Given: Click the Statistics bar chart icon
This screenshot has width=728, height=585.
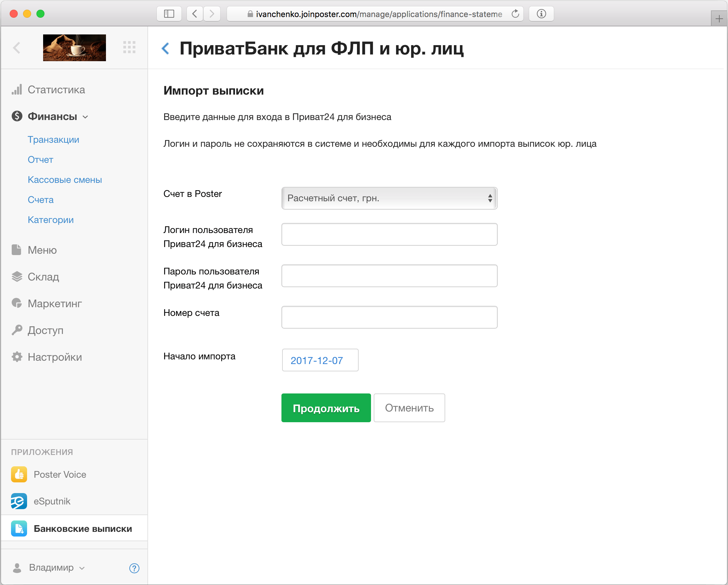Looking at the screenshot, I should (x=17, y=90).
